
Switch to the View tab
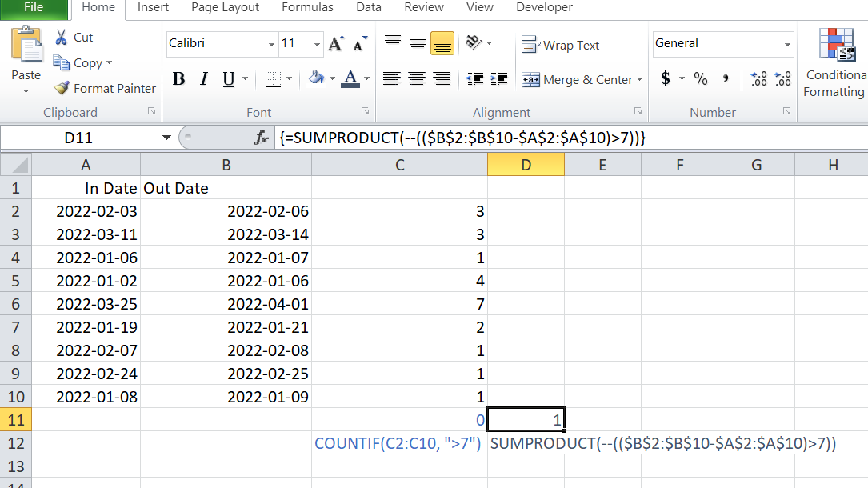(x=480, y=8)
